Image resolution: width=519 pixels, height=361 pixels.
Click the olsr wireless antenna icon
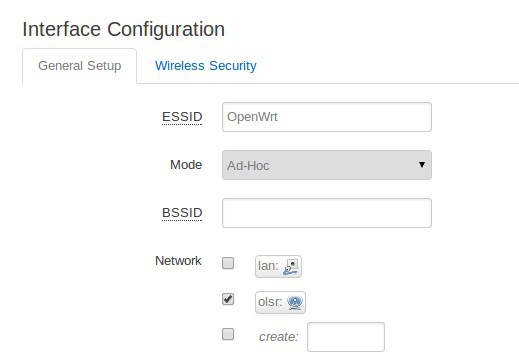tap(295, 302)
